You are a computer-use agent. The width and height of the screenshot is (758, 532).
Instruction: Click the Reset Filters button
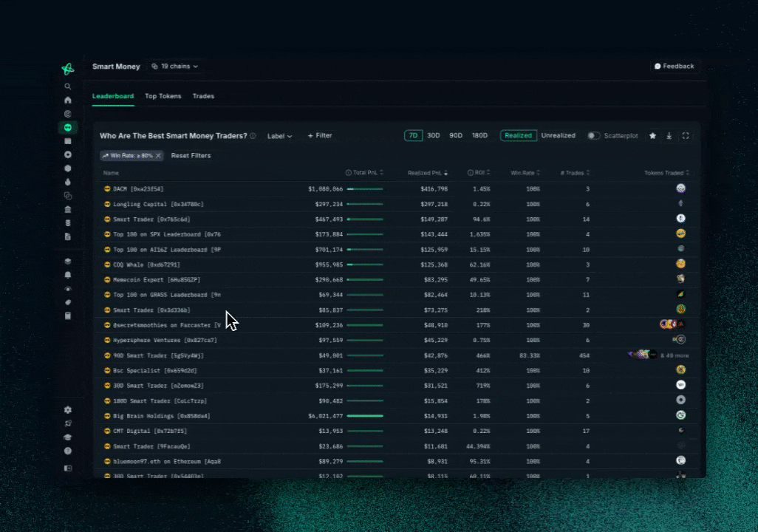191,156
